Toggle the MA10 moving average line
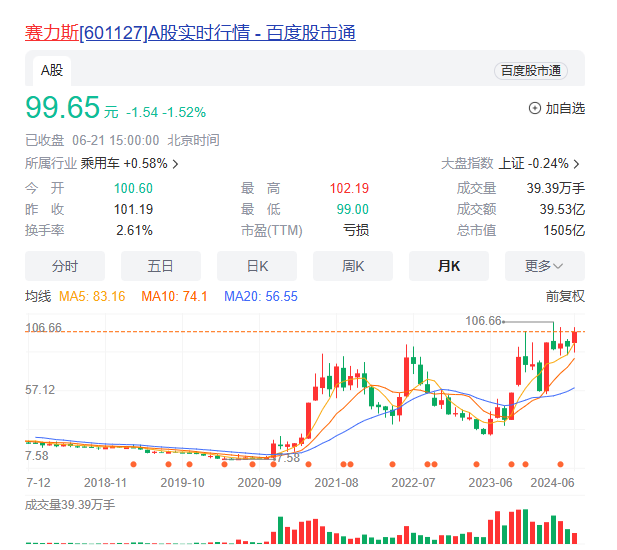Viewport: 617px width, 550px height. [x=174, y=296]
